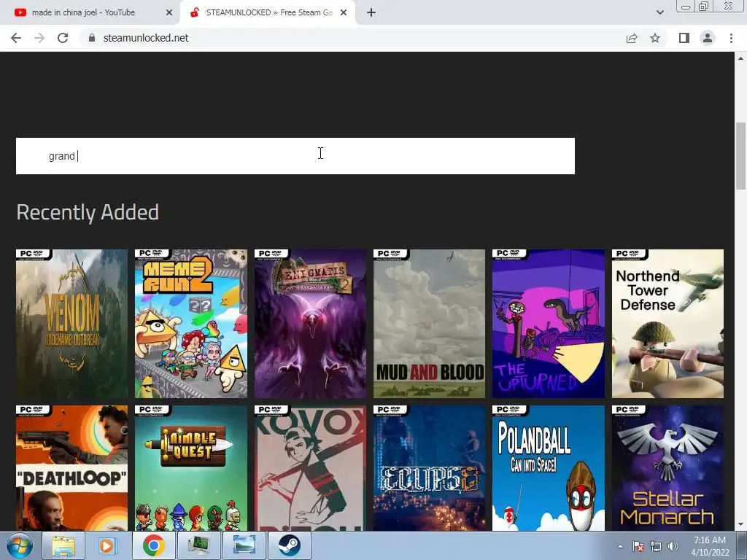747x560 pixels.
Task: View site security lock info
Action: tap(92, 38)
